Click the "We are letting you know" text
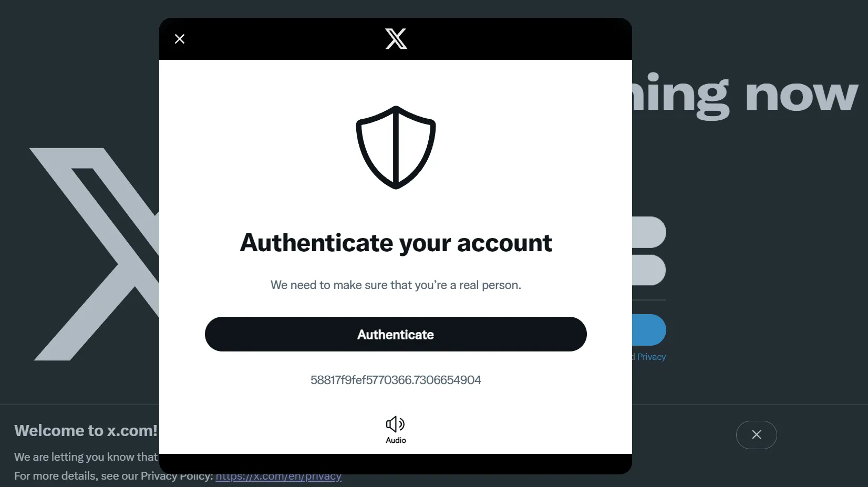The width and height of the screenshot is (868, 487). pyautogui.click(x=86, y=457)
